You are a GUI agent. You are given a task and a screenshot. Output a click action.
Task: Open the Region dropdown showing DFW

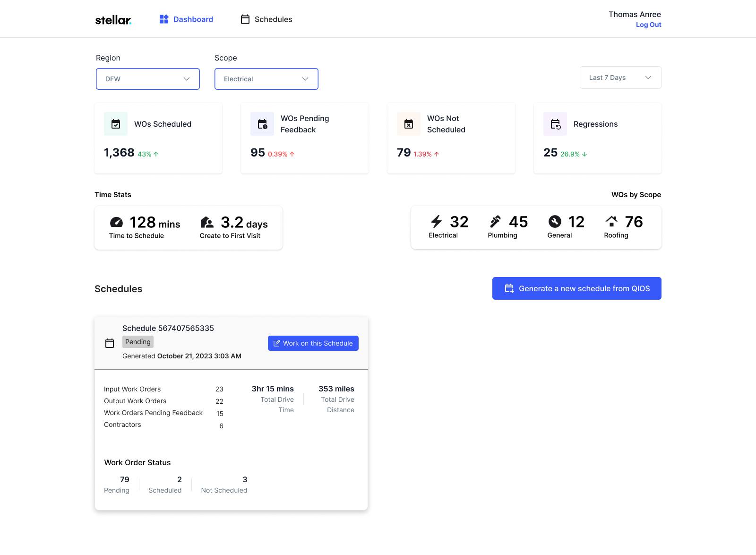(x=148, y=79)
